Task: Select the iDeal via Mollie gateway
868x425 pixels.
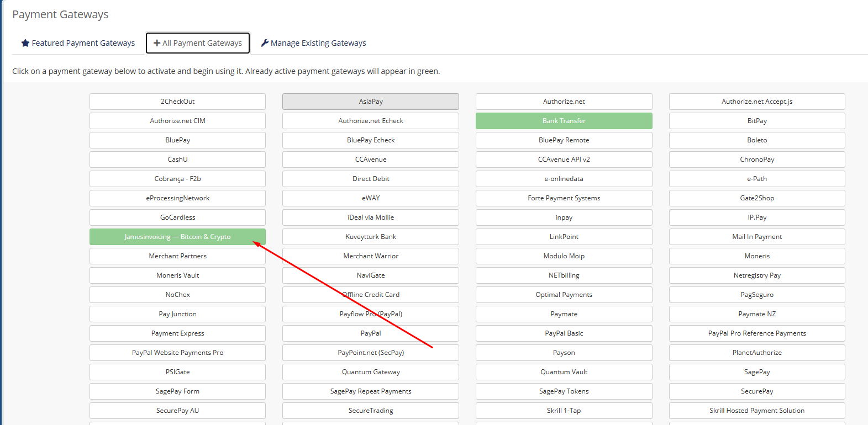Action: (x=371, y=217)
